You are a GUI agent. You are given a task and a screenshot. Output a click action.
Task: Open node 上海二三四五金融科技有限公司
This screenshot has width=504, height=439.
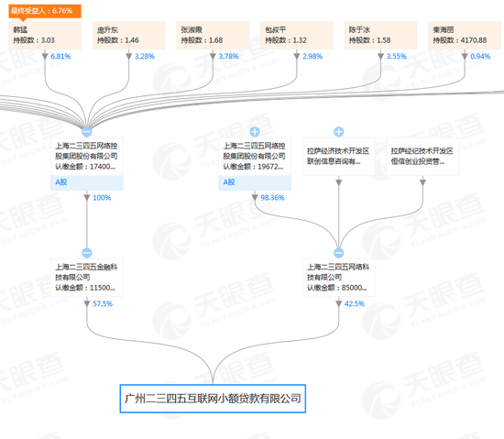click(87, 278)
